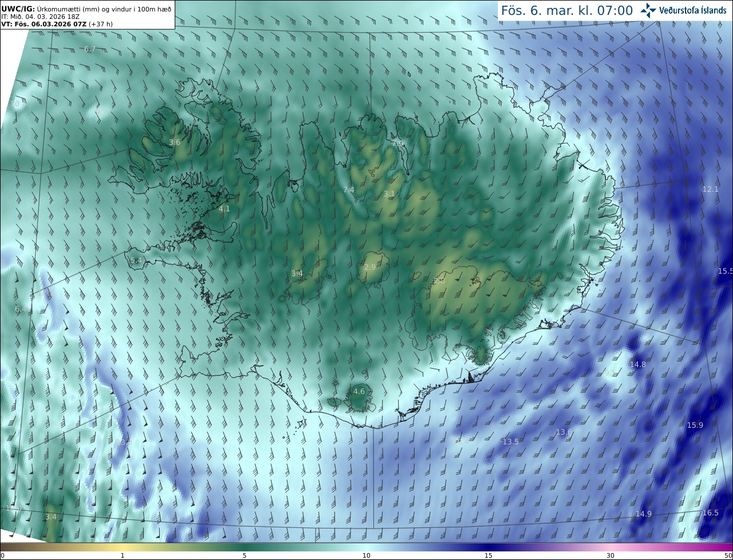This screenshot has height=560, width=733.
Task: Click the 16.5 value label on the map
Action: (x=710, y=513)
